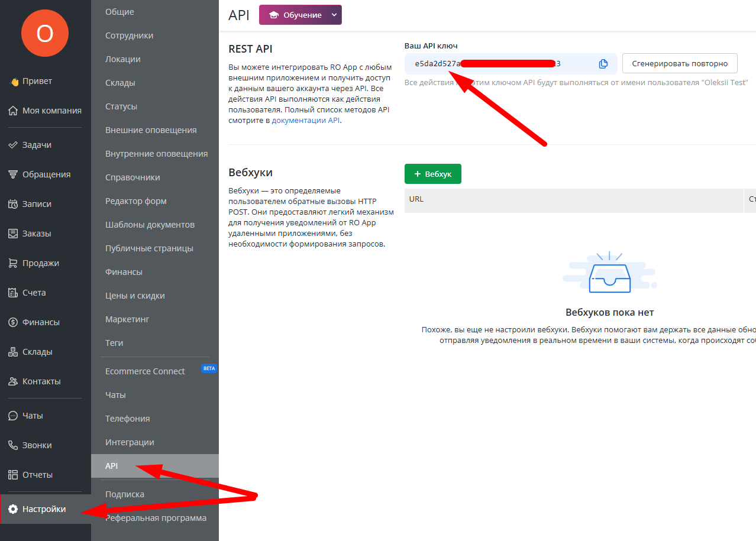This screenshot has height=541, width=756.
Task: Open Document templates settings page
Action: (150, 225)
